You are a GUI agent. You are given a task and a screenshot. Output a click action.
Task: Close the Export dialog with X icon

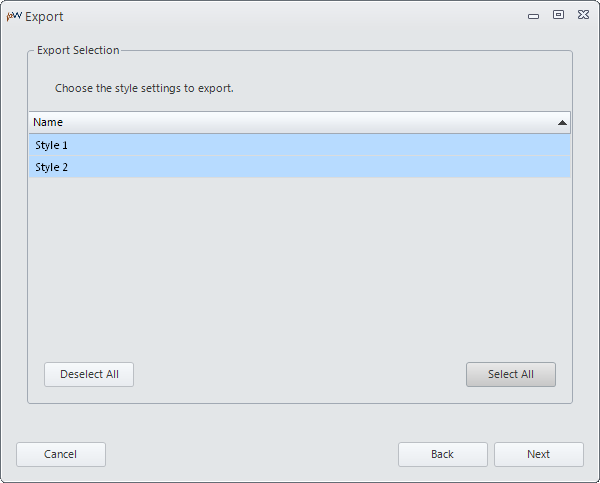pos(584,15)
